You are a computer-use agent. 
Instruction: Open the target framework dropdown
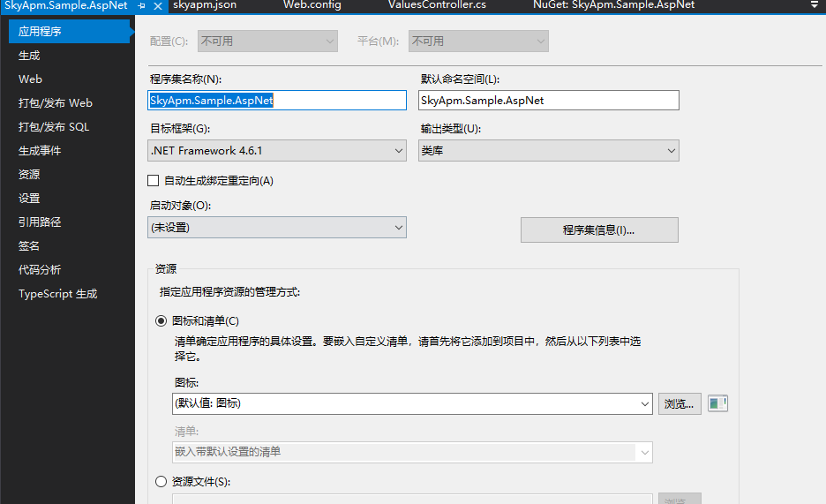tap(277, 151)
